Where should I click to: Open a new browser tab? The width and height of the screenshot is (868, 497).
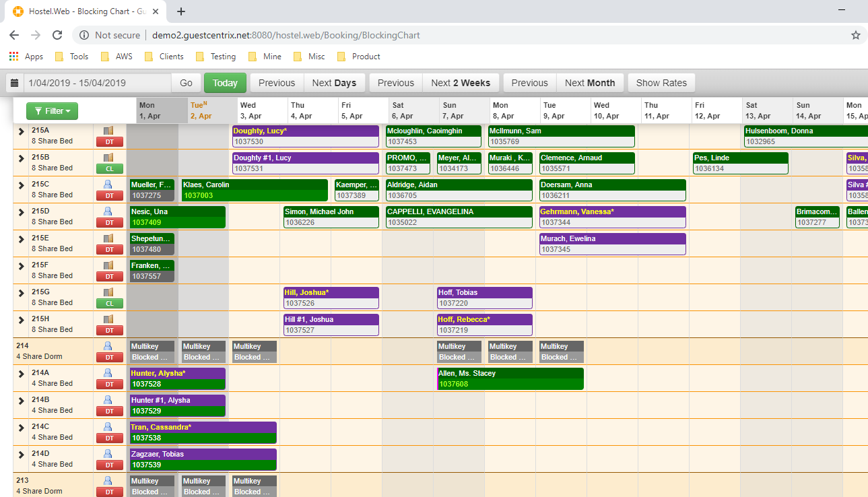181,11
